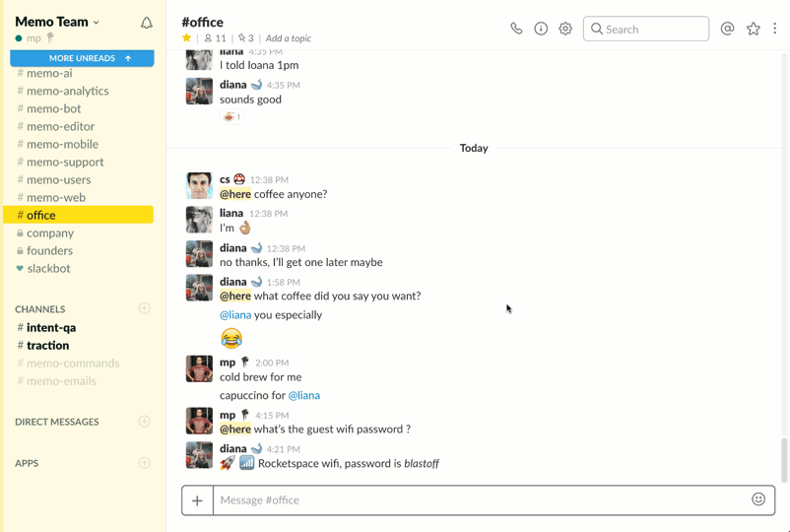
Task: Click the More Unreads button
Action: coord(82,58)
